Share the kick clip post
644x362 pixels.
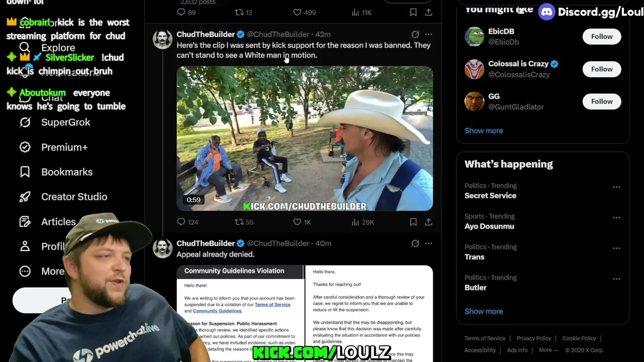pos(428,222)
